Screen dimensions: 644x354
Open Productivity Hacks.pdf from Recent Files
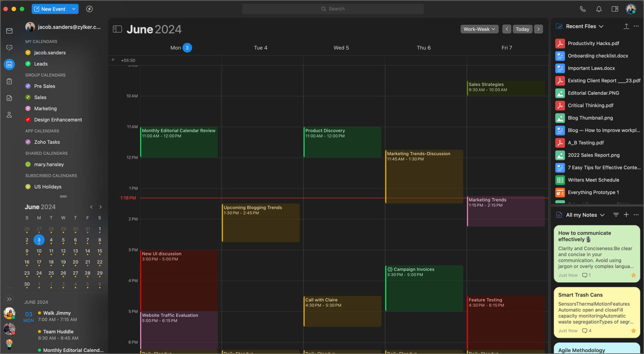pyautogui.click(x=593, y=43)
